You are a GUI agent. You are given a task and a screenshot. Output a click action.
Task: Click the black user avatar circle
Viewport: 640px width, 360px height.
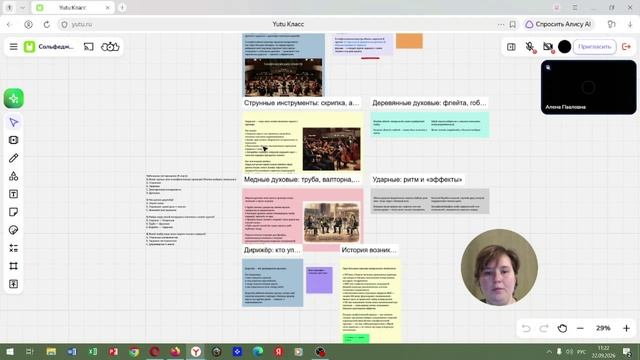tap(564, 47)
